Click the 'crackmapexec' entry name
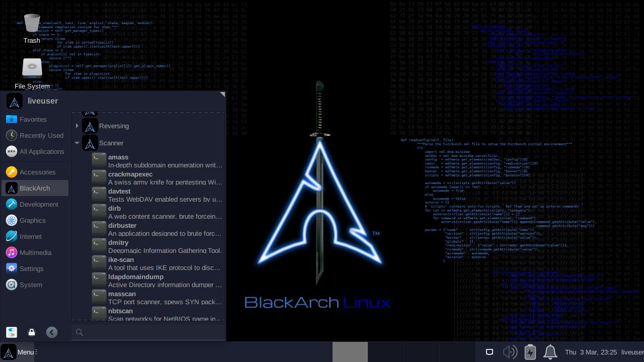The width and height of the screenshot is (644, 362). pos(130,174)
